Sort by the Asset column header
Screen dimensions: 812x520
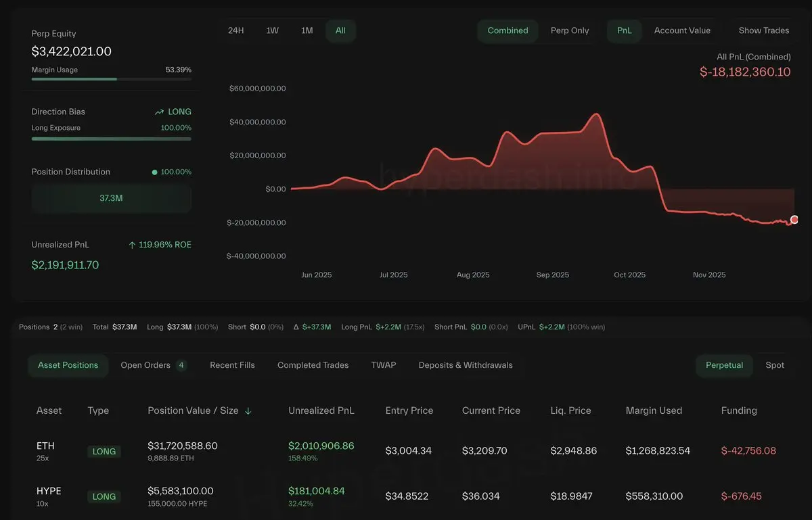[49, 410]
